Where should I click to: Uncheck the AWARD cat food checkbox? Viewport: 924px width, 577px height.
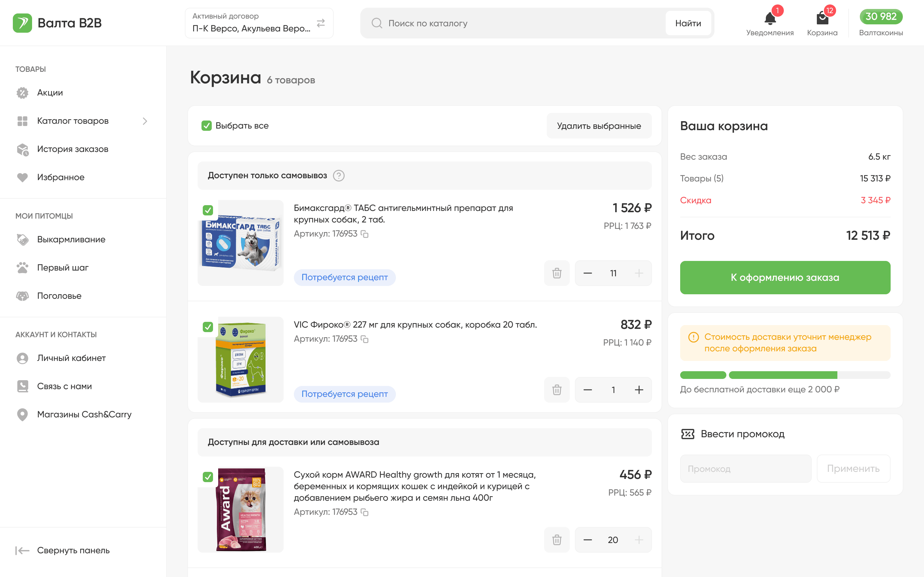(x=208, y=477)
